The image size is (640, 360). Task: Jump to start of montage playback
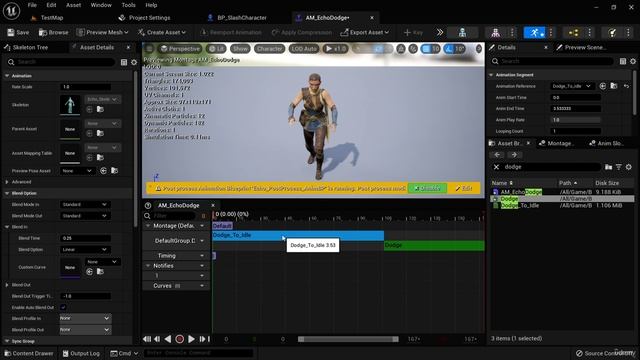click(x=147, y=339)
